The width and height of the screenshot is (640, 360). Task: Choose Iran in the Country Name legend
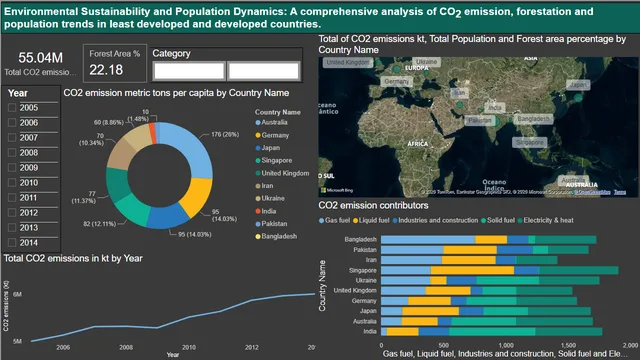(x=264, y=186)
